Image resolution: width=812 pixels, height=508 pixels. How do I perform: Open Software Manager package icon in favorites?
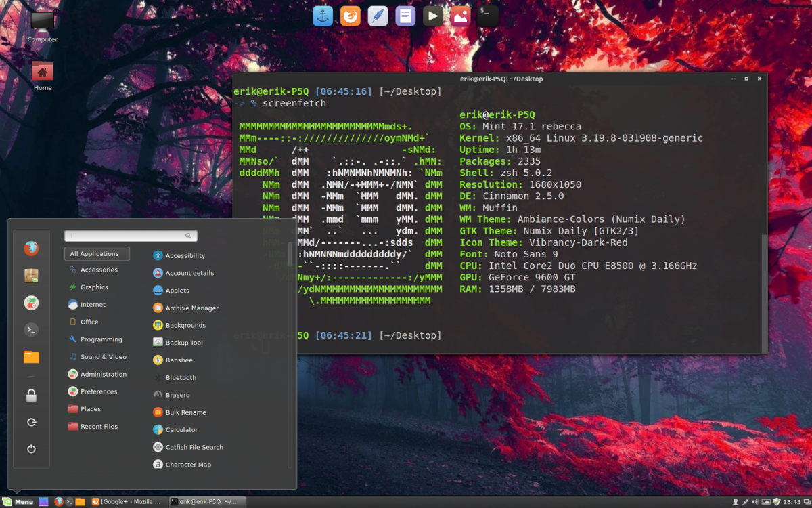(31, 276)
